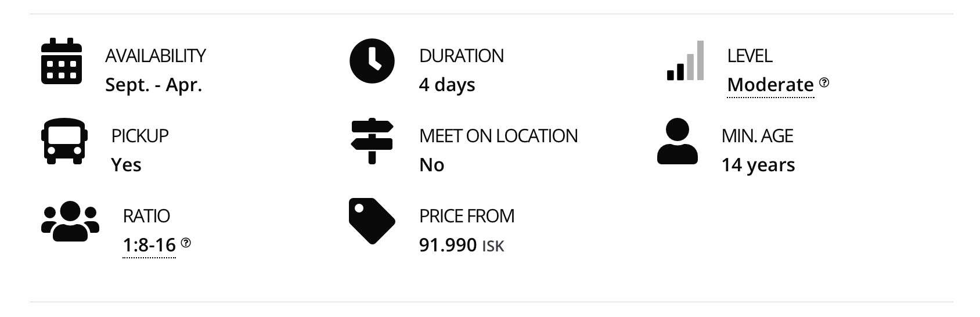Click the Yes value under PICKUP

click(x=126, y=165)
